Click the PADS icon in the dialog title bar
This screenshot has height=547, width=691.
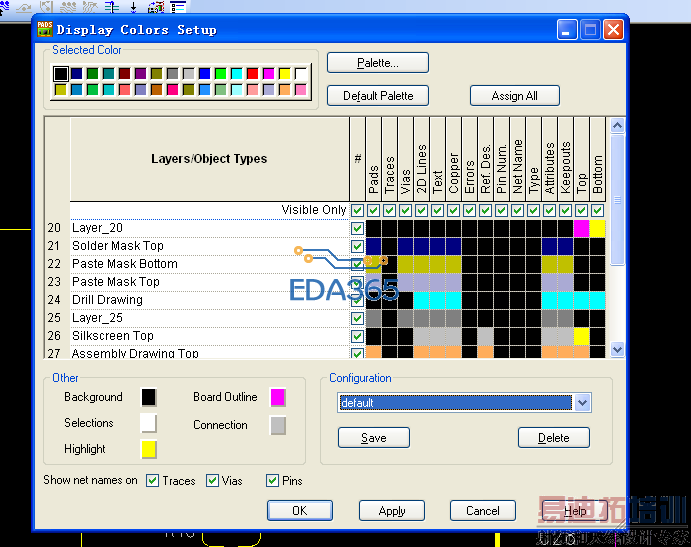[45, 29]
